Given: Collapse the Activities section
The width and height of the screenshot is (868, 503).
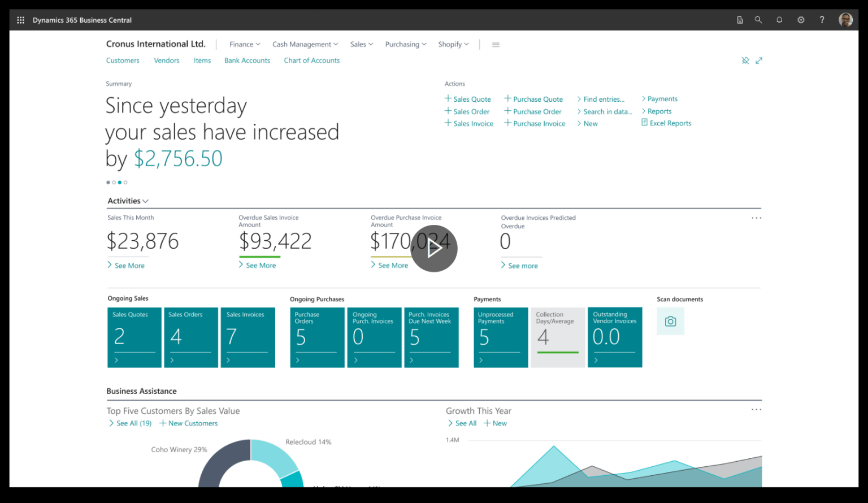Looking at the screenshot, I should [128, 201].
